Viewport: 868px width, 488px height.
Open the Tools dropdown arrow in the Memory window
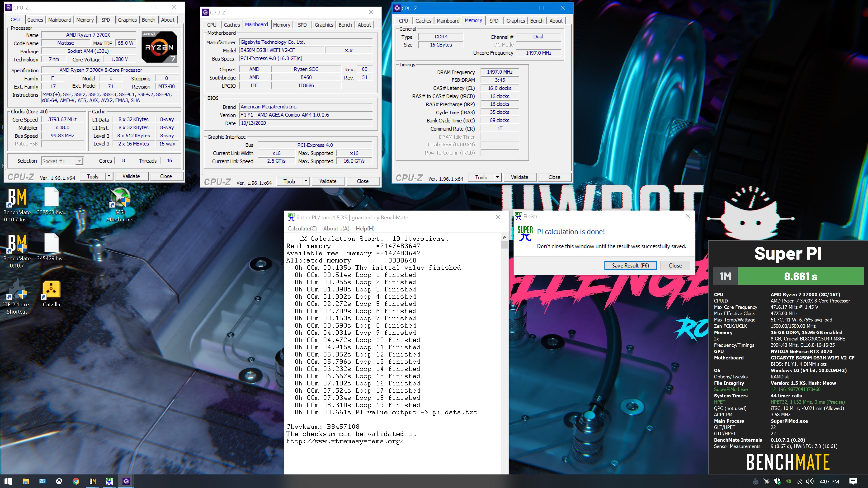497,177
